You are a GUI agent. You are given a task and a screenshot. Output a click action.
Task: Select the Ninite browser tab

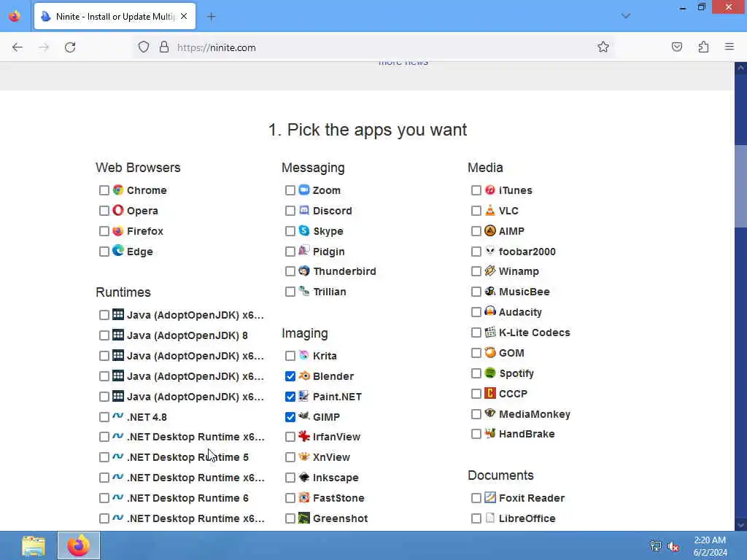115,16
